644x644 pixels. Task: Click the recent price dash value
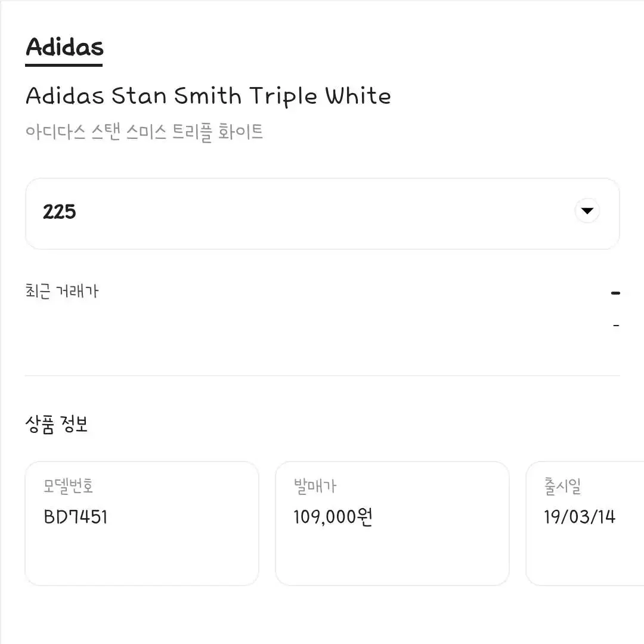coord(615,293)
